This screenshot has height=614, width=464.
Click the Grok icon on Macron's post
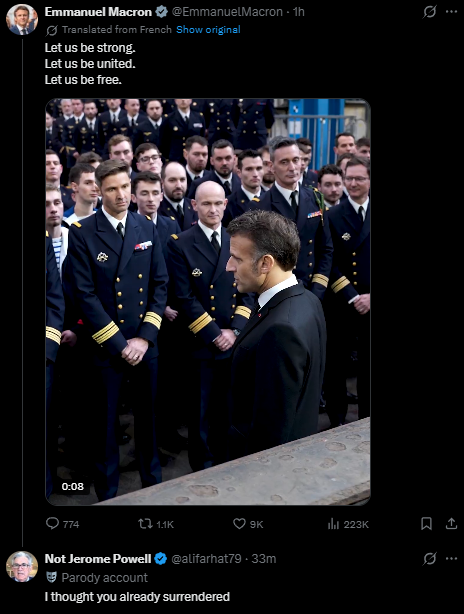point(430,12)
